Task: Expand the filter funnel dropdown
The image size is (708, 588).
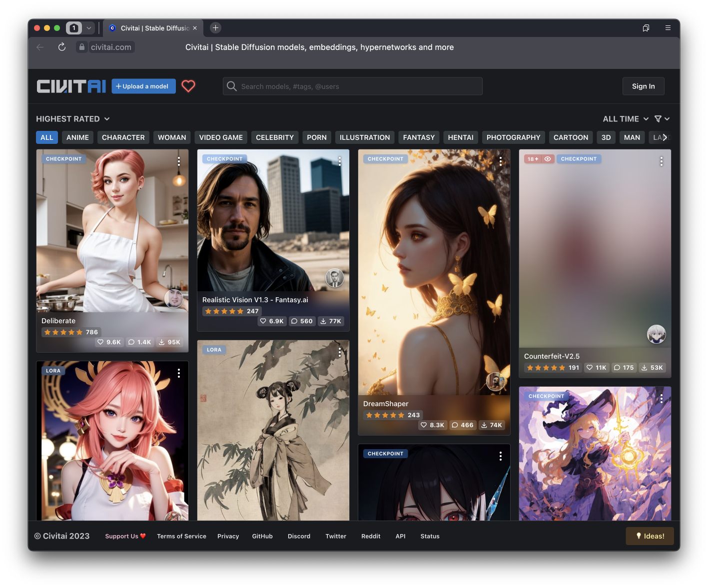Action: pos(662,119)
